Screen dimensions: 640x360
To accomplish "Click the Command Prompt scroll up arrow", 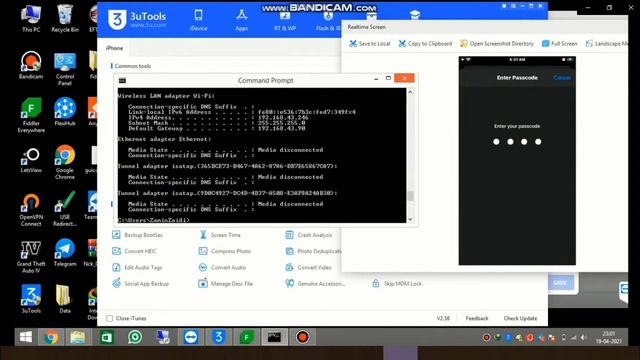I will point(410,92).
